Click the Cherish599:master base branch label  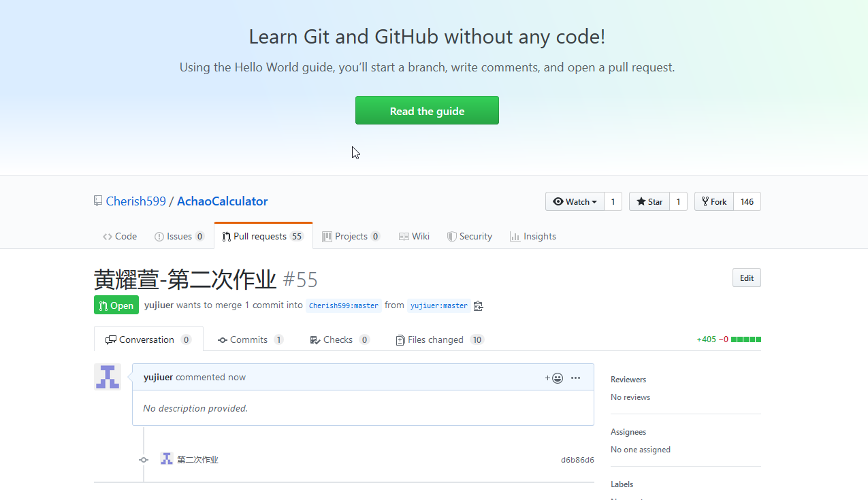(344, 305)
